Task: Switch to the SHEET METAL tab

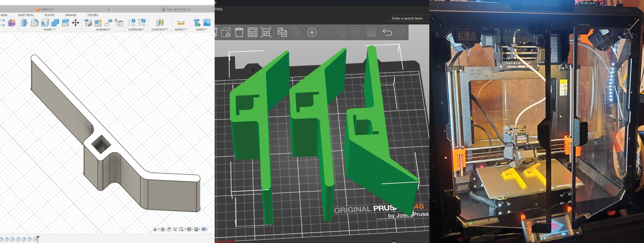Action: (x=26, y=15)
